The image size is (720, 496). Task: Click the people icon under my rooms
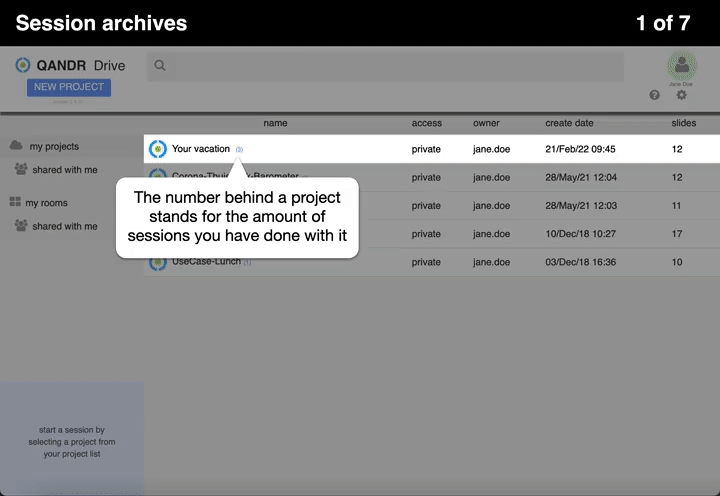21,225
